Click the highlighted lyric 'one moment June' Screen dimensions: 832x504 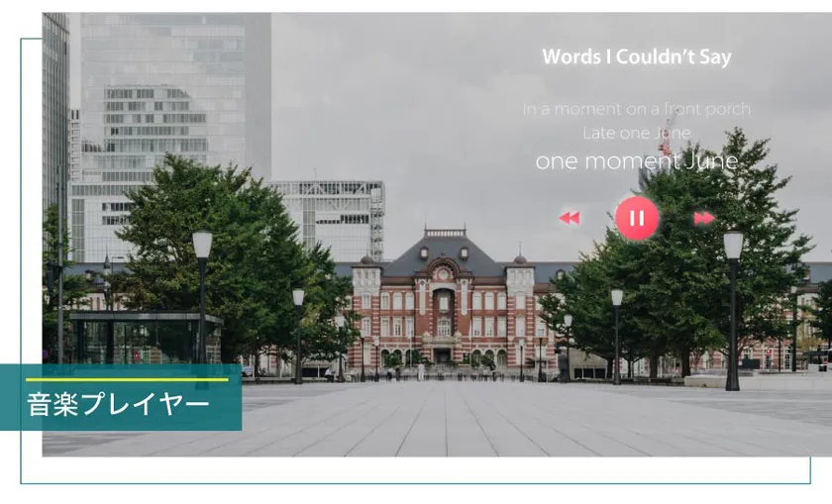(637, 160)
